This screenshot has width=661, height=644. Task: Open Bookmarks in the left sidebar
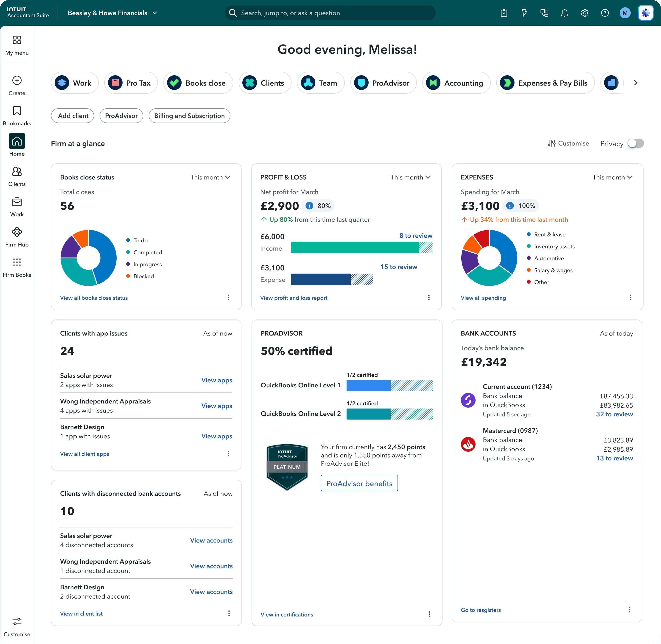coord(17,116)
